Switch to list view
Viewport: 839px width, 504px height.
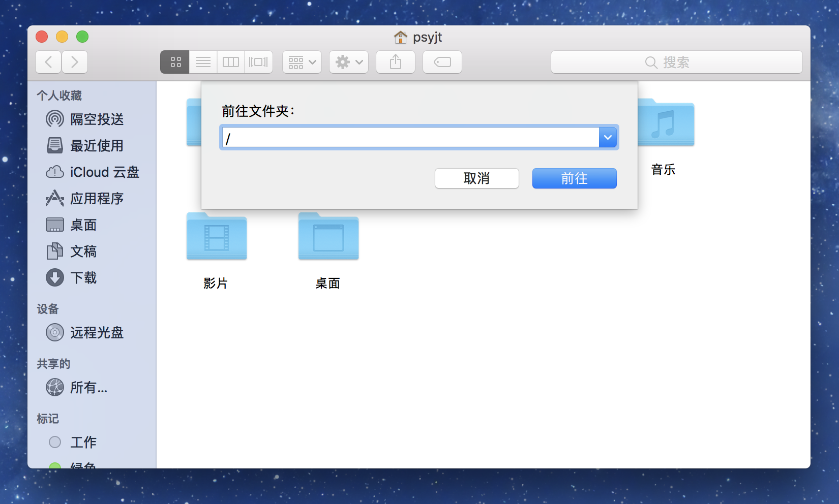pyautogui.click(x=203, y=61)
